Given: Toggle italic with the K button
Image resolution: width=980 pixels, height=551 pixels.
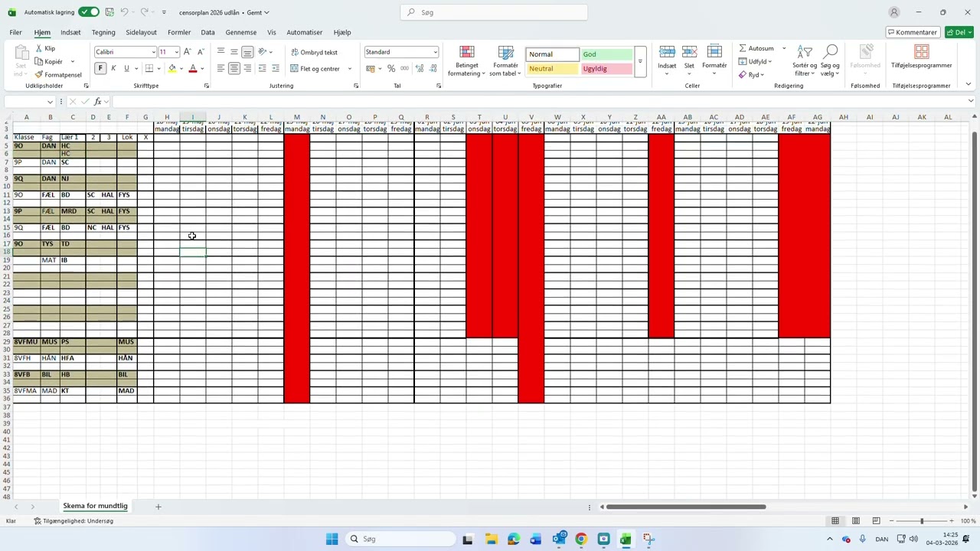Looking at the screenshot, I should pos(113,69).
